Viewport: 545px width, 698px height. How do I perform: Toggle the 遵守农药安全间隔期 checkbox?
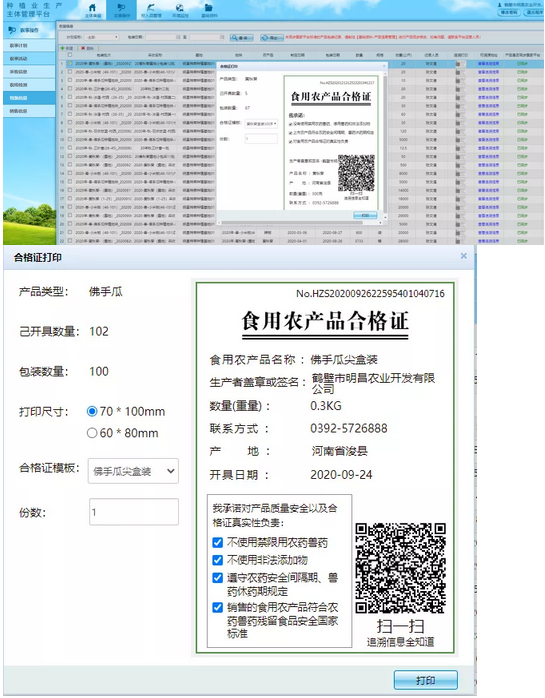217,578
